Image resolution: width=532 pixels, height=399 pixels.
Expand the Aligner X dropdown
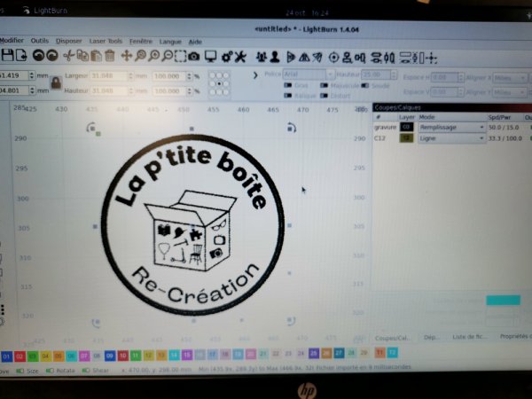[x=512, y=77]
